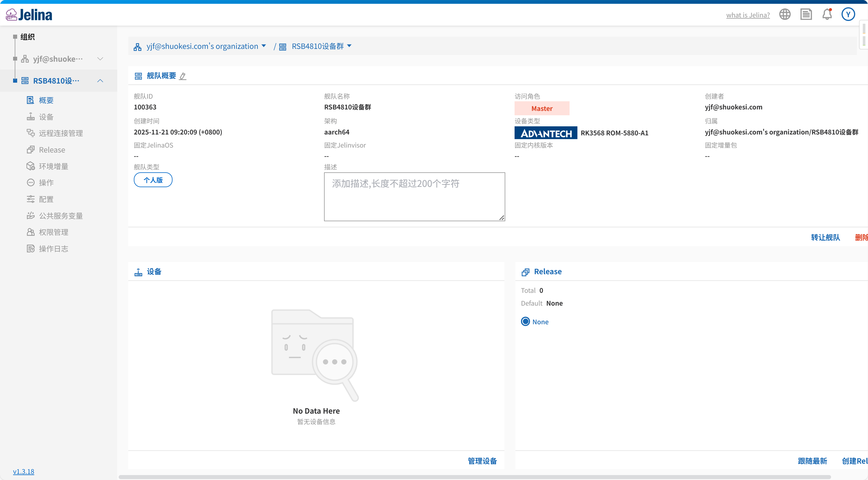Viewport: 868px width, 480px height.
Task: Expand the yjf@shuoke organization tree node
Action: (x=100, y=59)
